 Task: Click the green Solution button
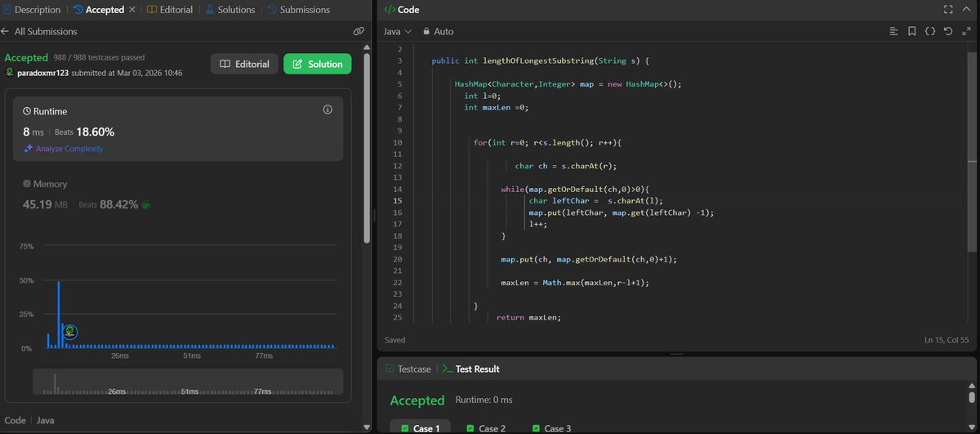[x=318, y=65]
